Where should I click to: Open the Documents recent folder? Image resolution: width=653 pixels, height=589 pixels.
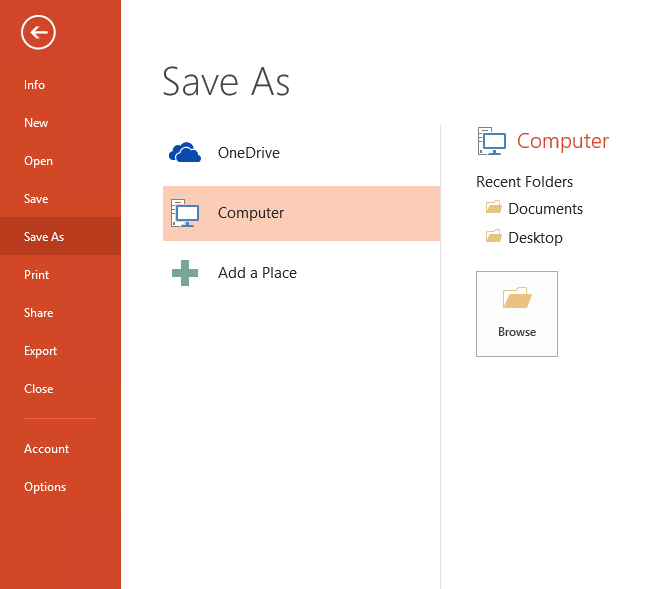[x=545, y=209]
